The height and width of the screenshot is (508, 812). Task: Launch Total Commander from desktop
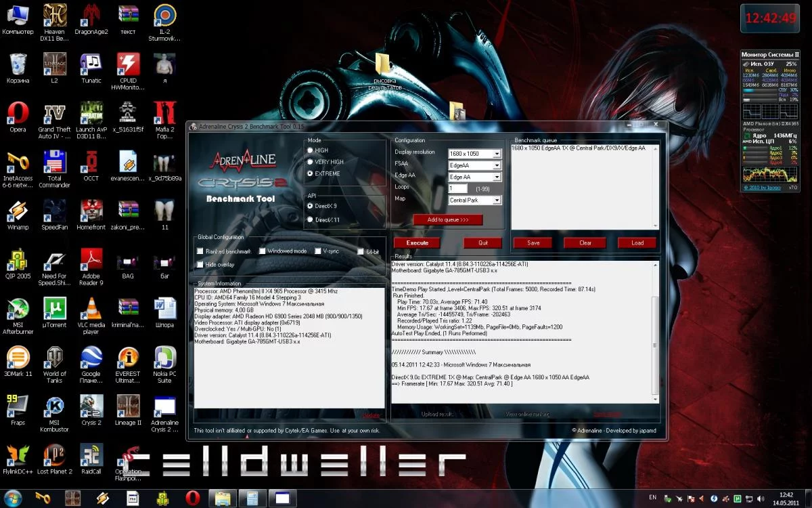[54, 169]
